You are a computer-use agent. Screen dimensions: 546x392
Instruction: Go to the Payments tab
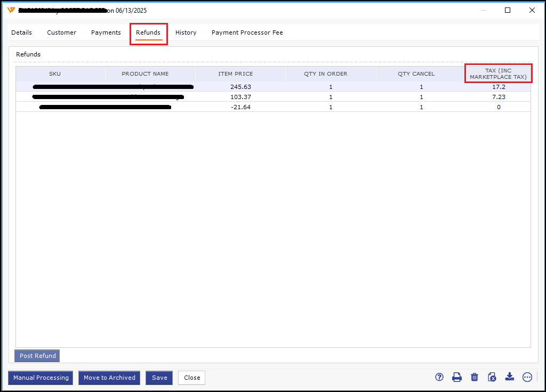[106, 32]
